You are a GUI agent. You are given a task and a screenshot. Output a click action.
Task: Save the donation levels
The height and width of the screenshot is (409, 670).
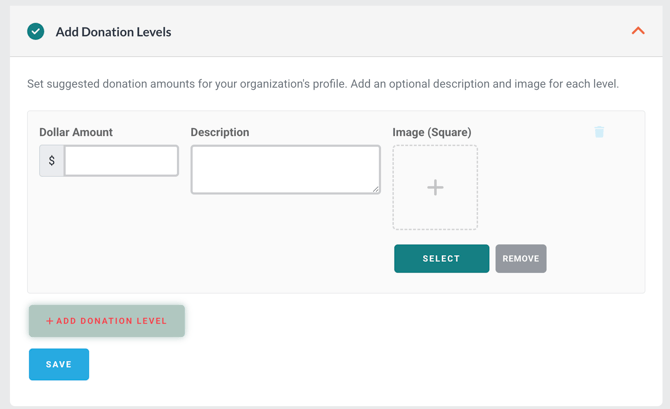coord(59,364)
